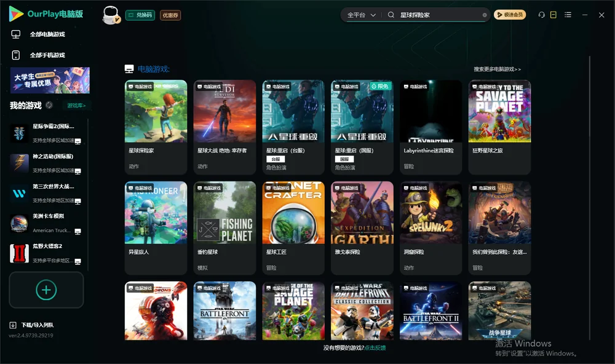Open 星球重启 (台服) game card
The height and width of the screenshot is (364, 615).
coord(293,127)
